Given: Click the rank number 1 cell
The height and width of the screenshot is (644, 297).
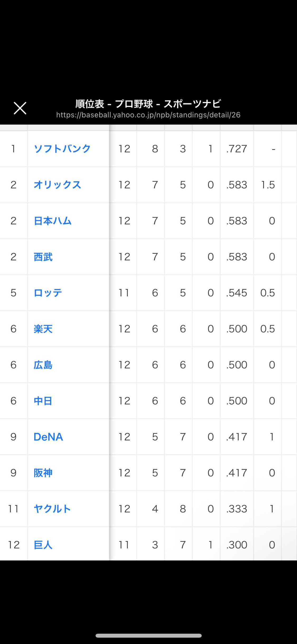Looking at the screenshot, I should pyautogui.click(x=13, y=149).
